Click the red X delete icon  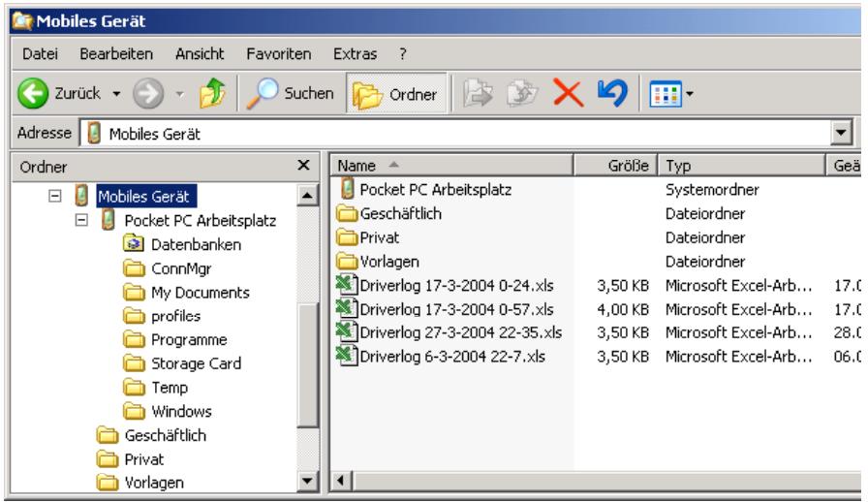click(x=569, y=93)
